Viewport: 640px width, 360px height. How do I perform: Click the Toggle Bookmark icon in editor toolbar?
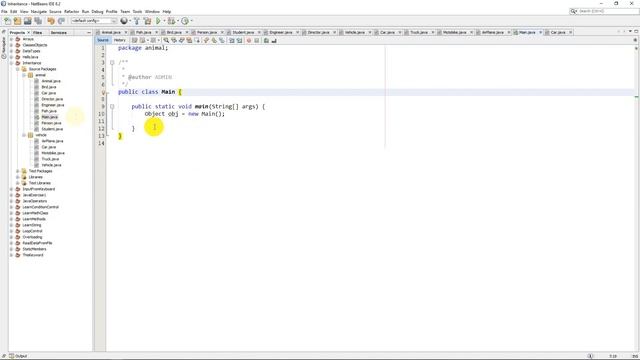point(222,40)
